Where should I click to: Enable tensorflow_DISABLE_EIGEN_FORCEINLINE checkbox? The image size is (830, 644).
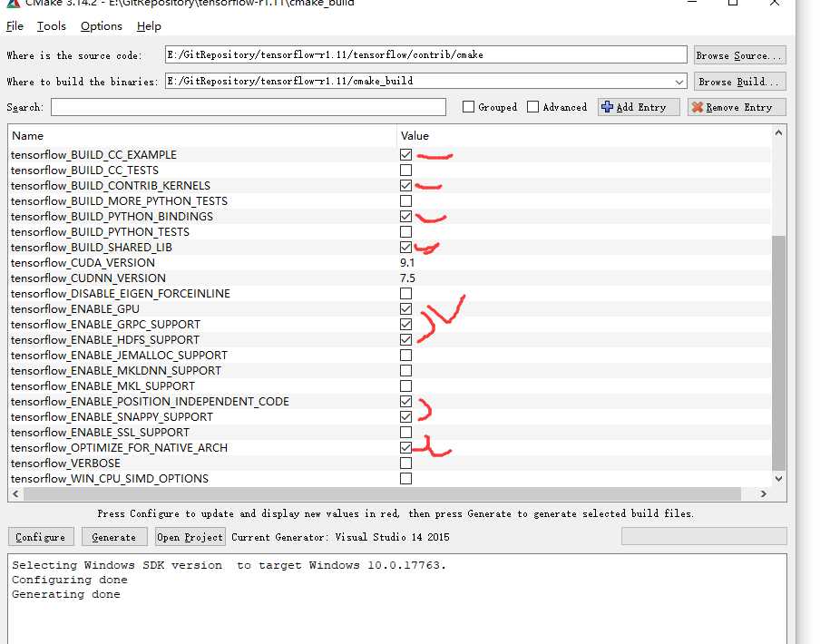coord(406,293)
